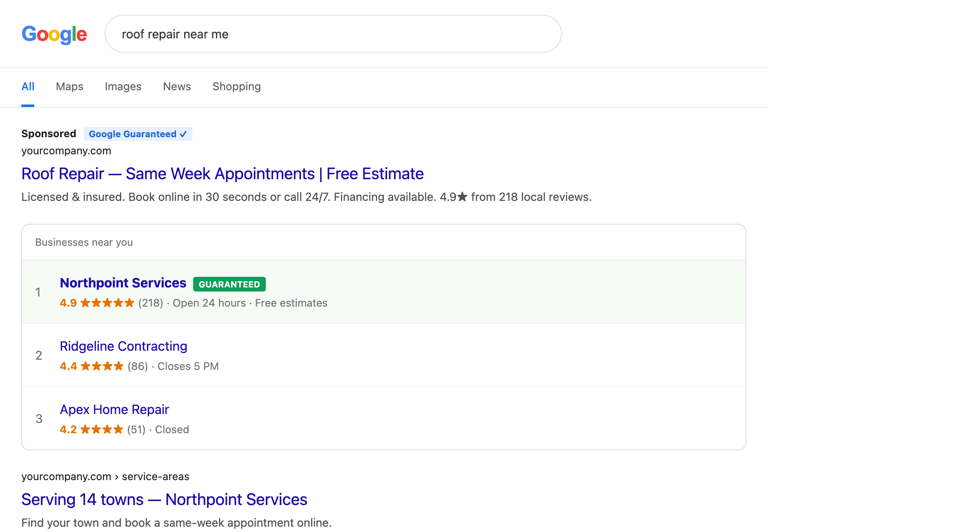Click the Businesses near you heading
Image resolution: width=980 pixels, height=532 pixels.
tap(84, 243)
